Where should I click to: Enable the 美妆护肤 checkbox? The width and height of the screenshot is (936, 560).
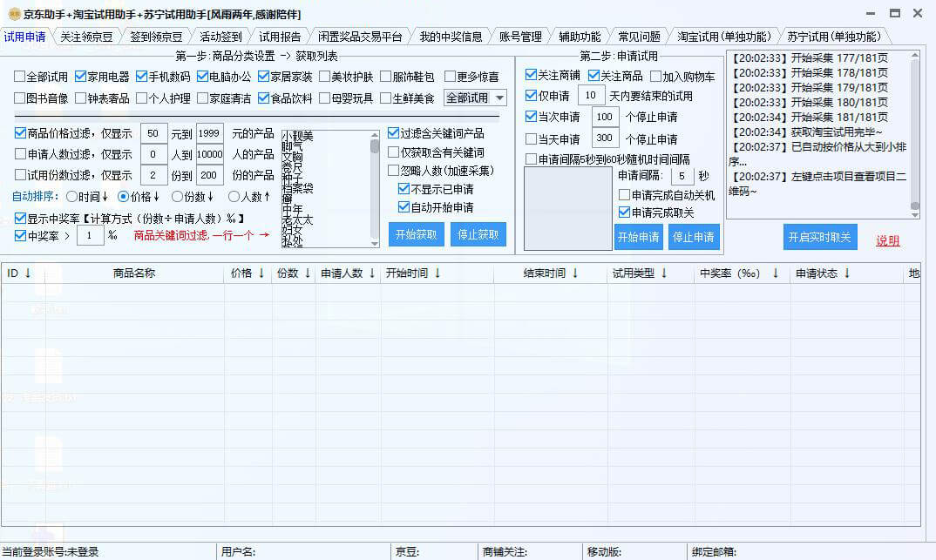pos(325,77)
